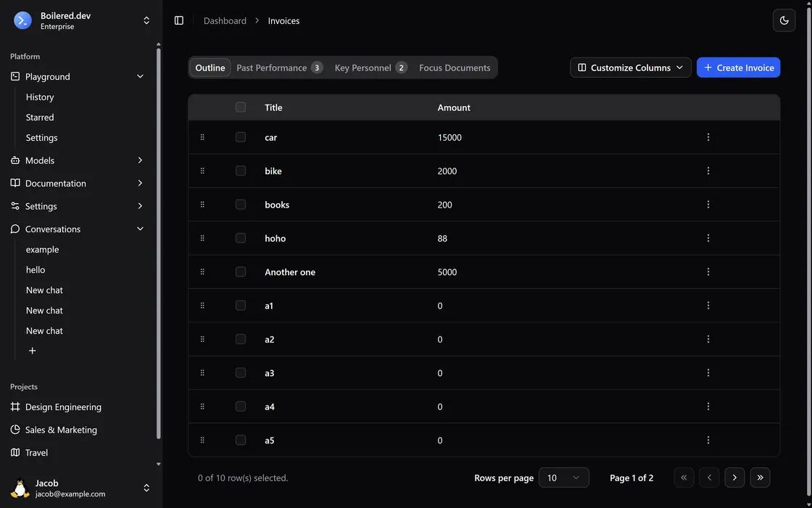Check the books row checkbox
812x508 pixels.
tap(241, 205)
